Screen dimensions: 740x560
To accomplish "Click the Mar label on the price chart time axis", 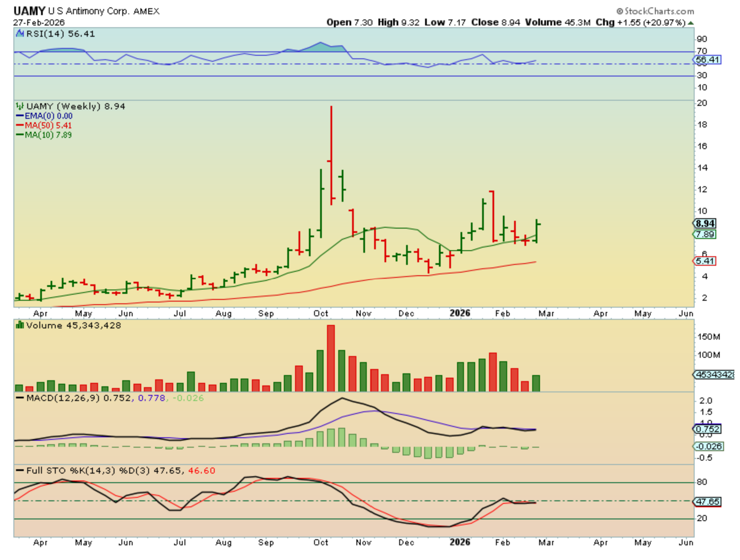I will 546,313.
